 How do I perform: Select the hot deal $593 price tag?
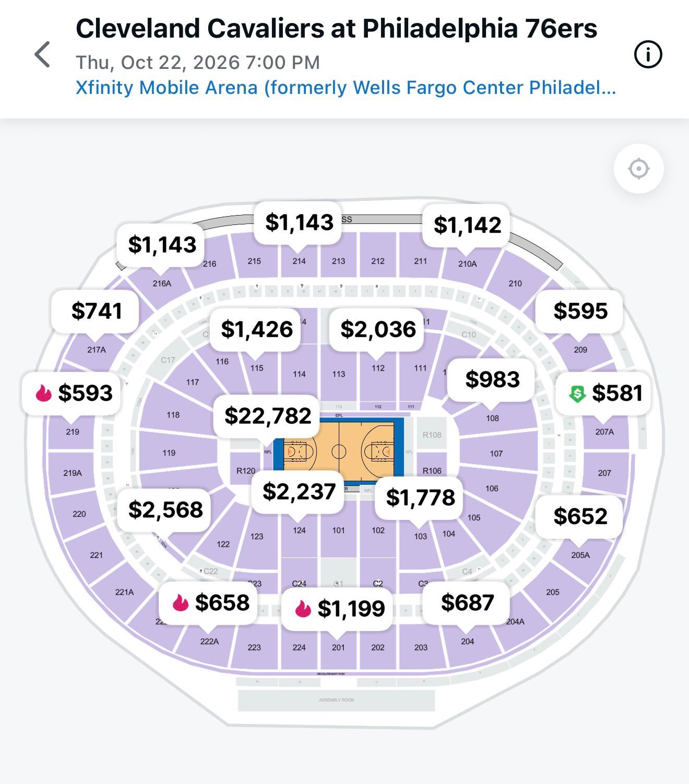(x=71, y=393)
